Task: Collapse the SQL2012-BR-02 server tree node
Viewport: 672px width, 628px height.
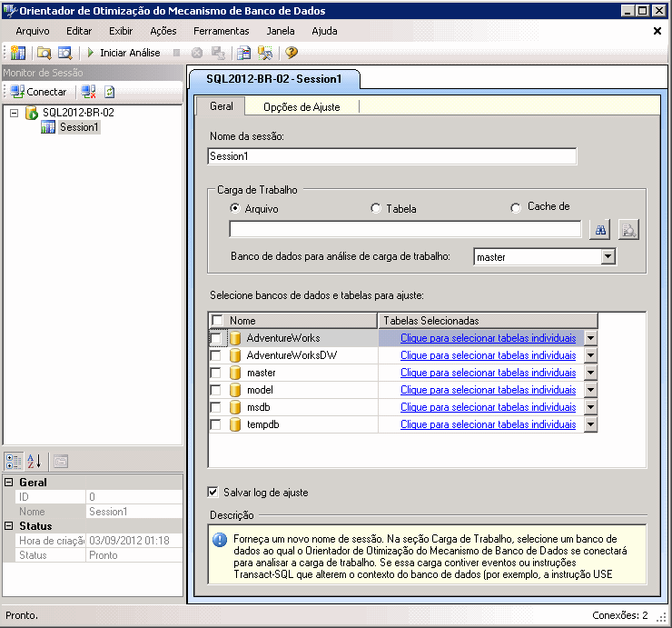Action: [15, 113]
